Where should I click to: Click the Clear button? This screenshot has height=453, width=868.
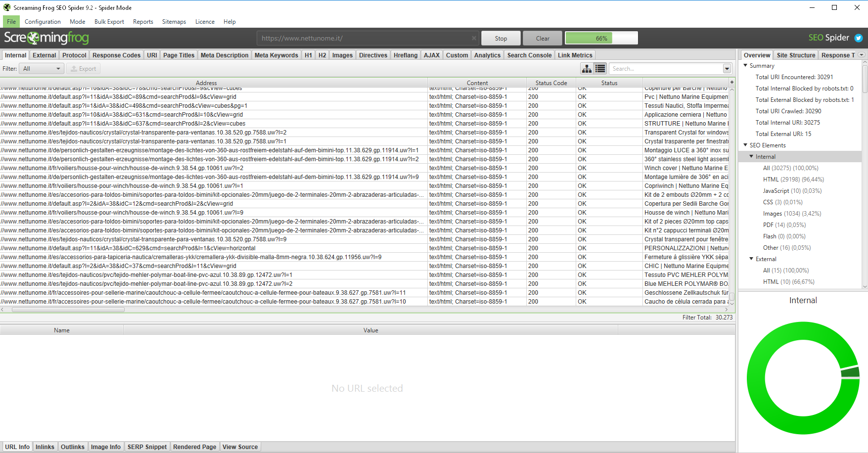point(543,38)
